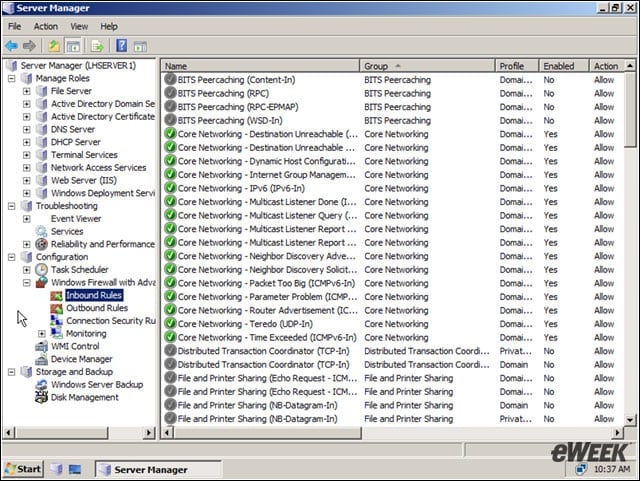This screenshot has width=640, height=481.
Task: Click the Connection Security Rules icon
Action: (56, 321)
